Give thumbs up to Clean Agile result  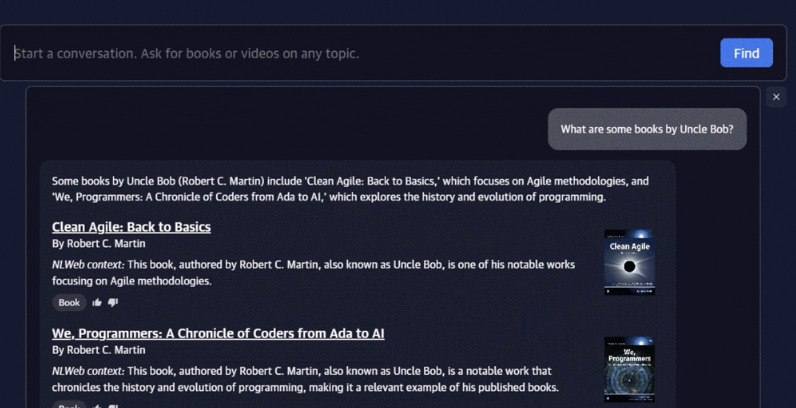pyautogui.click(x=96, y=303)
